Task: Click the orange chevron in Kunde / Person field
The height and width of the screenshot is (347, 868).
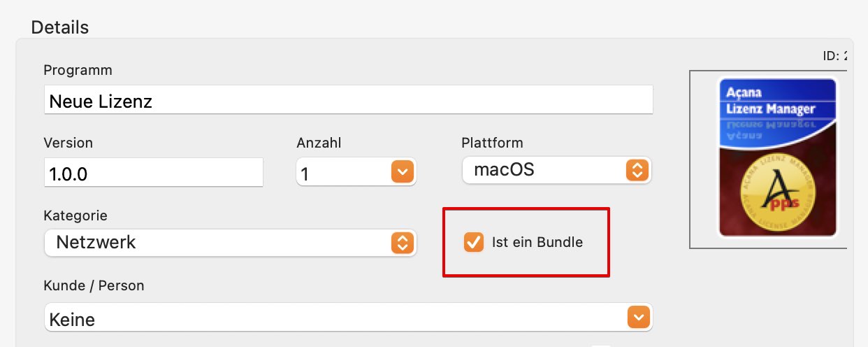Action: (639, 317)
